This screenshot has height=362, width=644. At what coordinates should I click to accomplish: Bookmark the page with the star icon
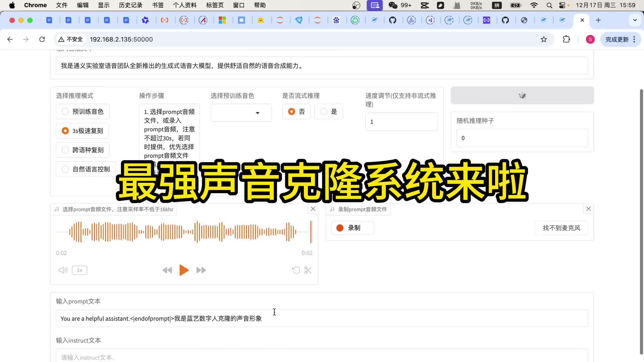pyautogui.click(x=544, y=39)
